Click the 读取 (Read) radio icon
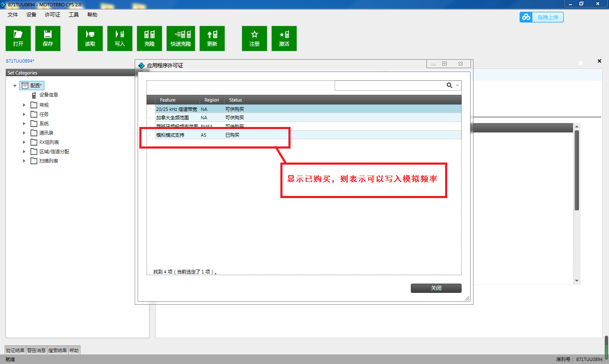609x364 pixels. click(90, 39)
